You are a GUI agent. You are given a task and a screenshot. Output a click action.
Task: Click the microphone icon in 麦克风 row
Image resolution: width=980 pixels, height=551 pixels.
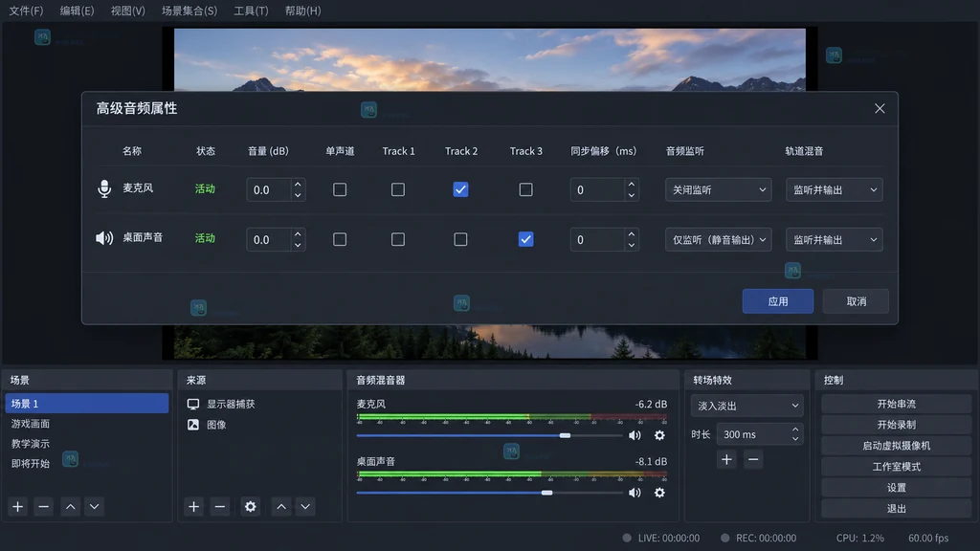[104, 188]
